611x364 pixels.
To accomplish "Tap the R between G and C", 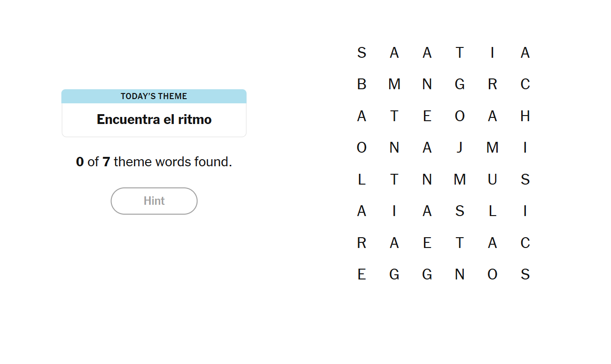I will [x=492, y=84].
